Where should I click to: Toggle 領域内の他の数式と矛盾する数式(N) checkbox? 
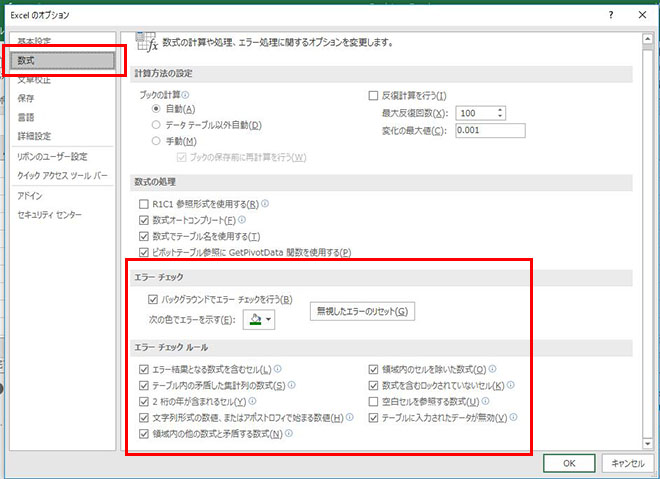(144, 434)
